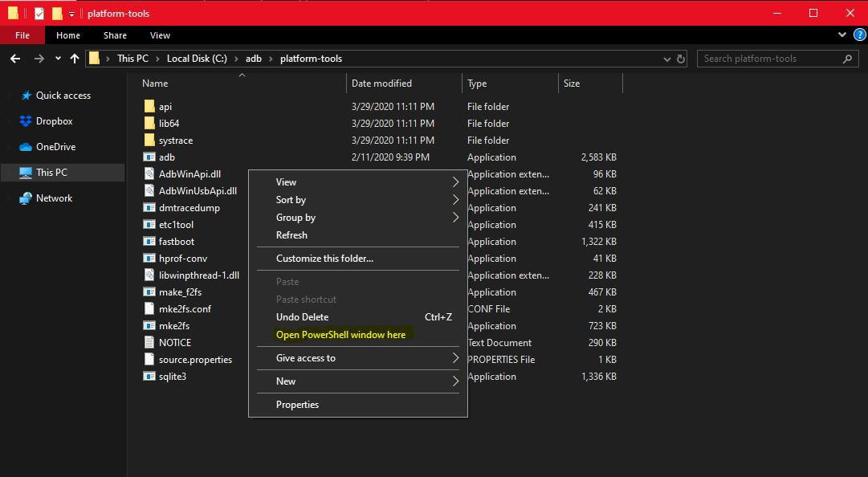The width and height of the screenshot is (868, 477).
Task: Select This PC in navigation pane
Action: pos(63,173)
